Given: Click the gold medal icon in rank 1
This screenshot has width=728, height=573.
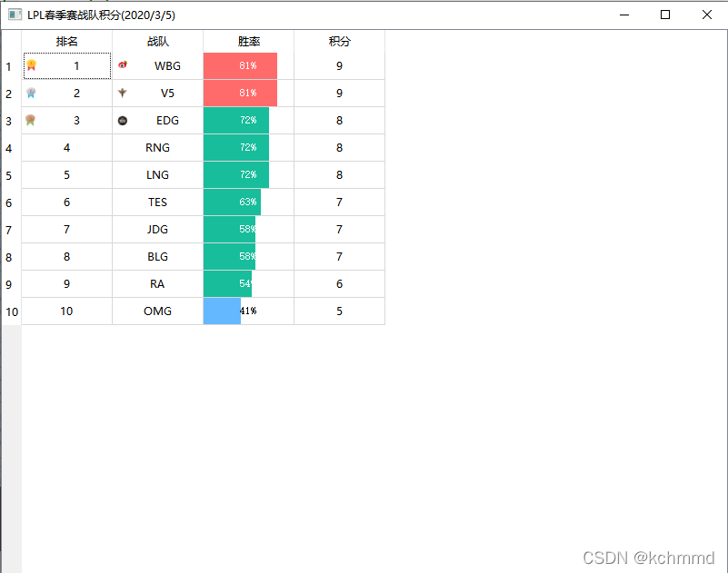Looking at the screenshot, I should [x=31, y=65].
